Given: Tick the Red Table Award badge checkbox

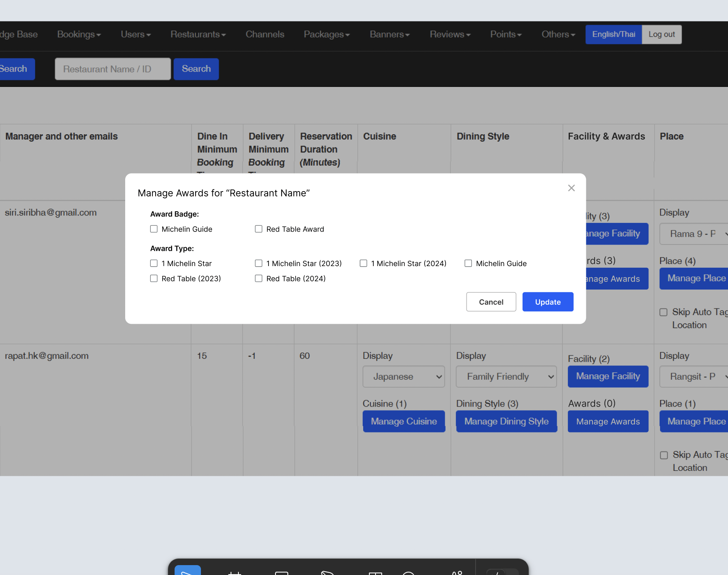Looking at the screenshot, I should point(259,229).
